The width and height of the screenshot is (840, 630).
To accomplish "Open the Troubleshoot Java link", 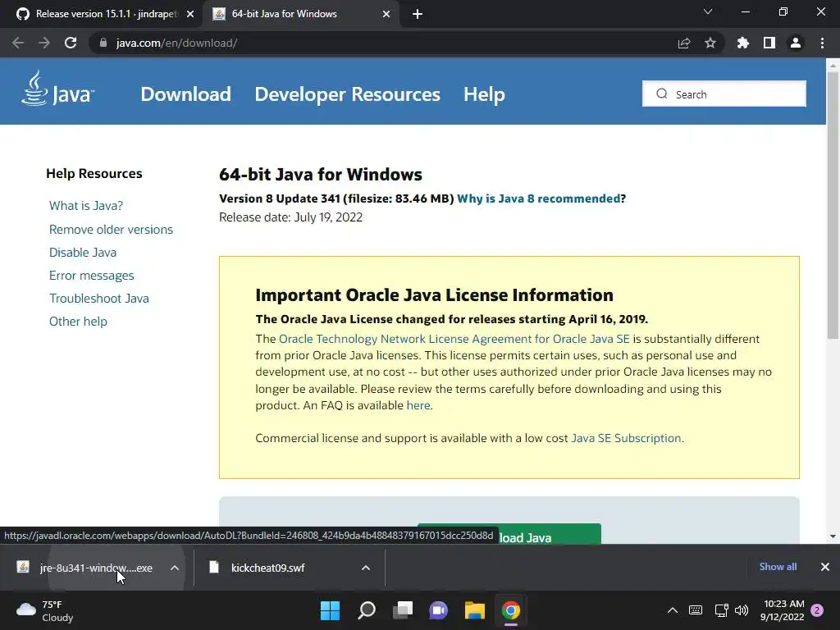I will pyautogui.click(x=99, y=299).
